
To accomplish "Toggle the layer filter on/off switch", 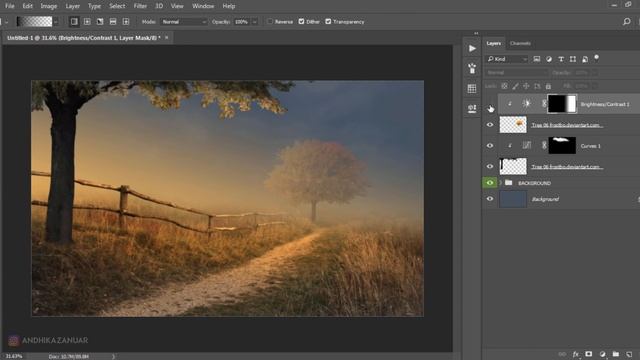I will click(x=596, y=58).
